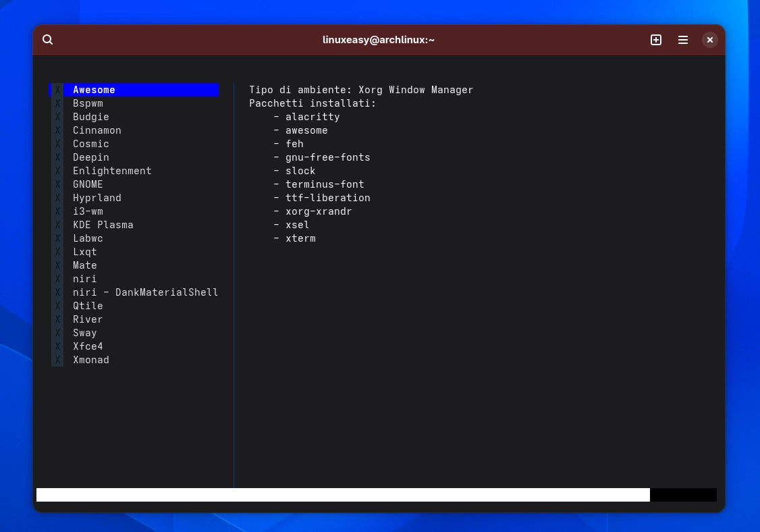Close the terminal window
760x532 pixels.
click(709, 40)
